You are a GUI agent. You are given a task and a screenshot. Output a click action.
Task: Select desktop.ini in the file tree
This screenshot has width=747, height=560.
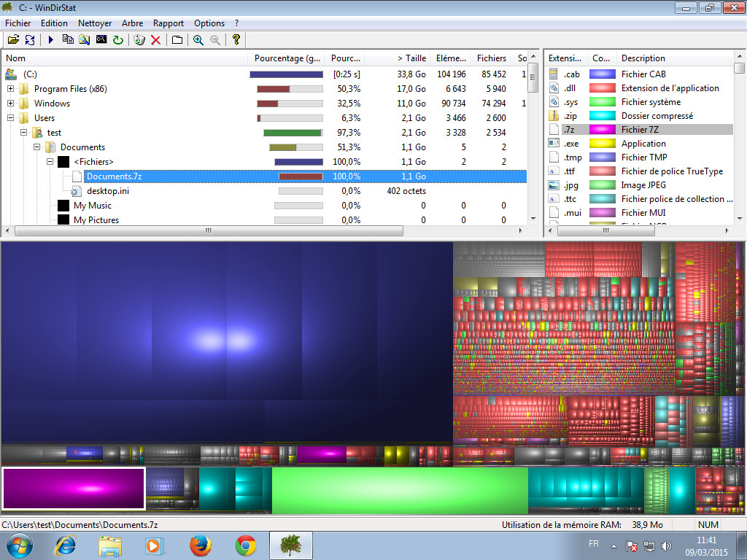coord(109,191)
